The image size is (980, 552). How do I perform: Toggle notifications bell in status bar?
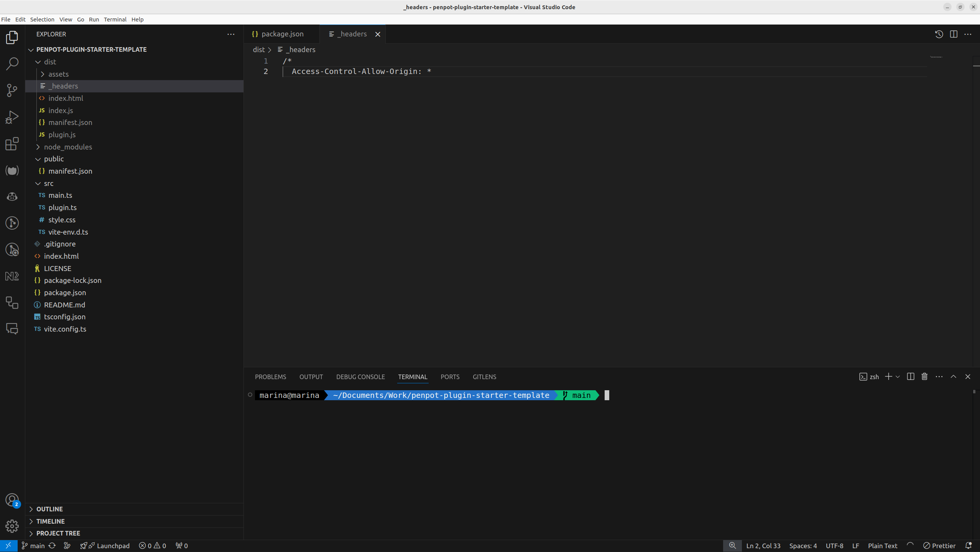(968, 545)
